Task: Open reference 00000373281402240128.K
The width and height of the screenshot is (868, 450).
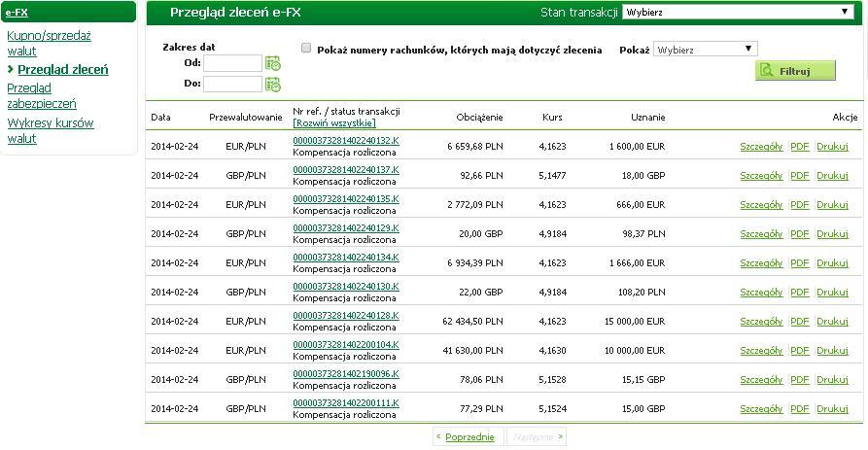Action: (346, 316)
